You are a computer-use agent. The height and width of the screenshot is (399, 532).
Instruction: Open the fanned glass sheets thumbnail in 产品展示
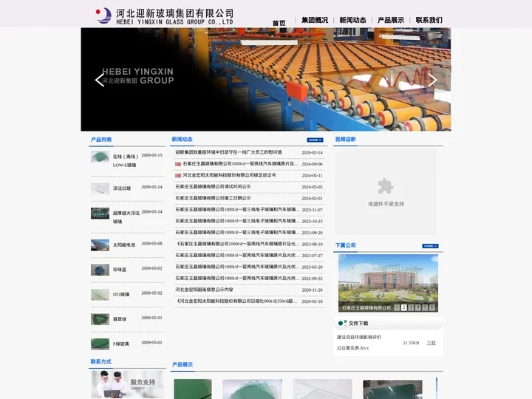tap(252, 389)
